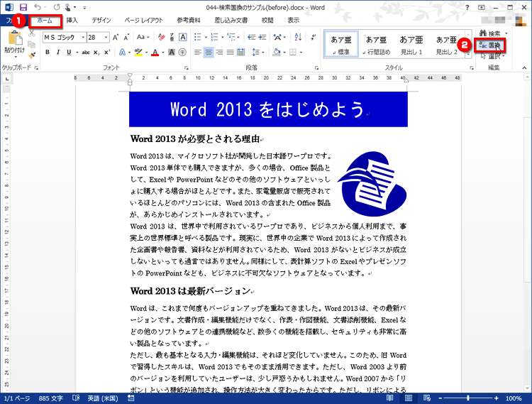532x404 pixels.
Task: Apply the 見出し 1 style
Action: [411, 45]
